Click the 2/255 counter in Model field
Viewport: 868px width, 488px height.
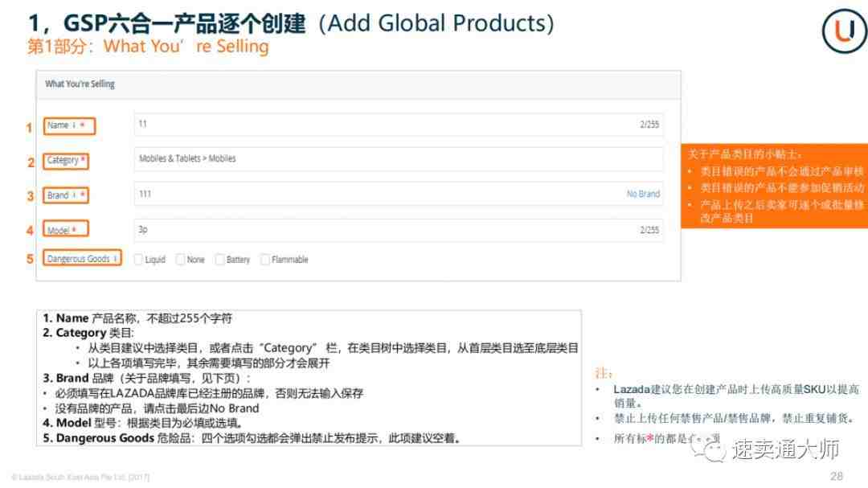649,230
